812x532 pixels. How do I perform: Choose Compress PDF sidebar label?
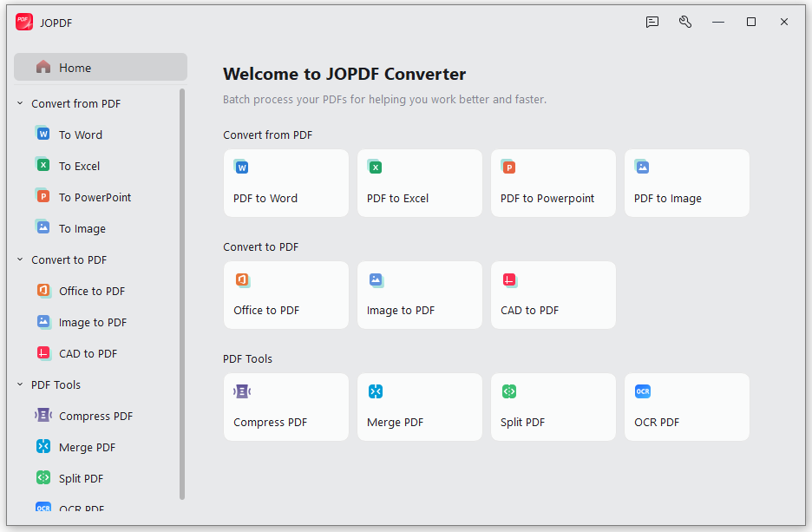point(95,416)
